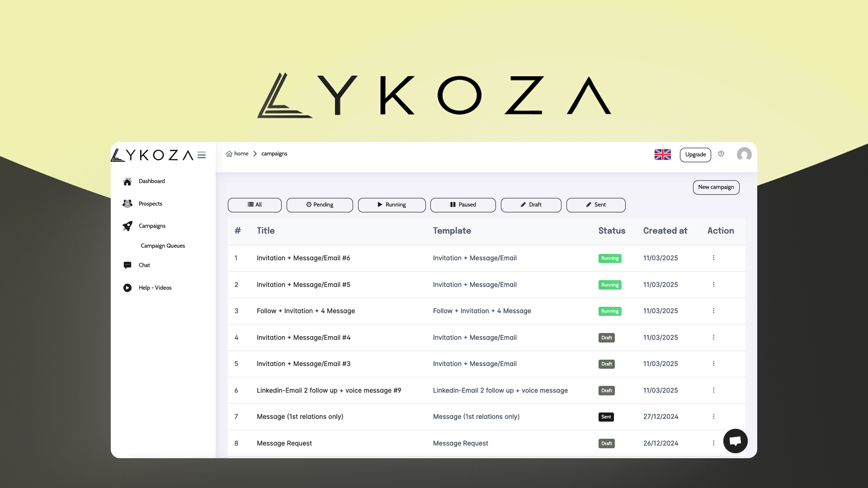Filter campaigns by Paused tab

(x=462, y=205)
